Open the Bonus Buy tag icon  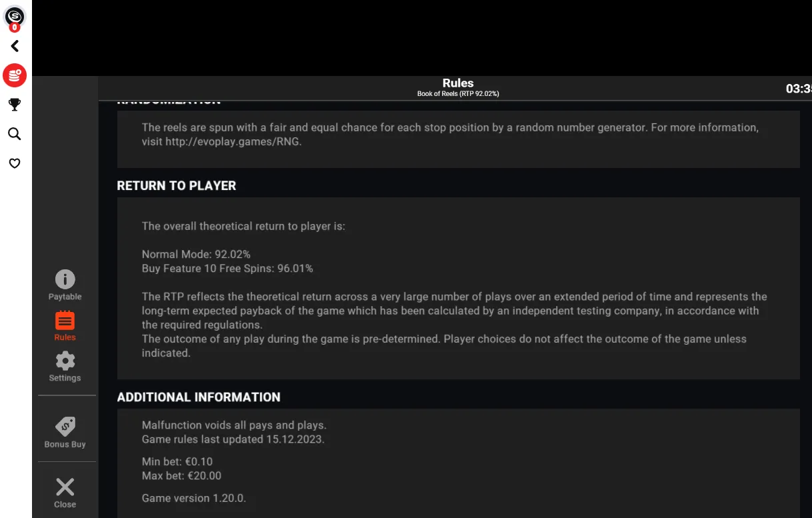pos(65,426)
